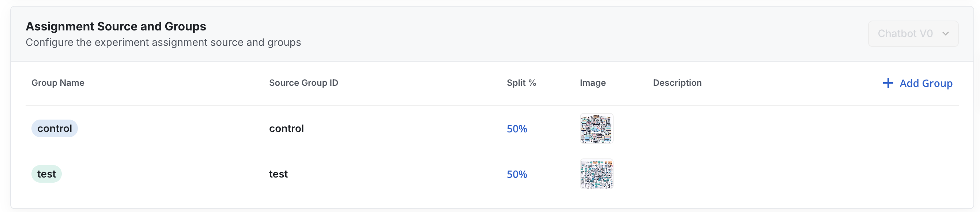The image size is (980, 212).
Task: Click the Assignment Source and Groups heading
Action: point(116,26)
